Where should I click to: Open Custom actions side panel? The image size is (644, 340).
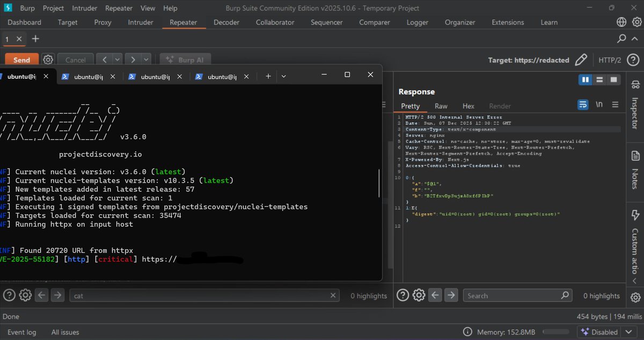635,242
